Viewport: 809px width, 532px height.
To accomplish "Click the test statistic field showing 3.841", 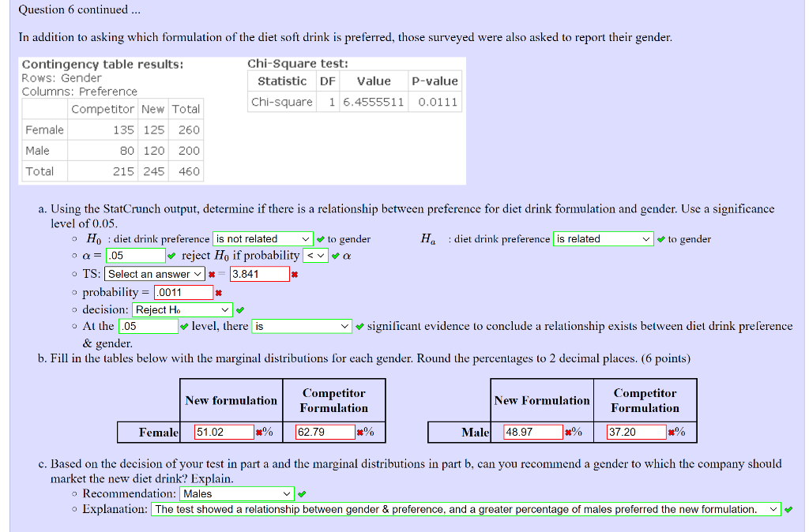I will click(259, 274).
